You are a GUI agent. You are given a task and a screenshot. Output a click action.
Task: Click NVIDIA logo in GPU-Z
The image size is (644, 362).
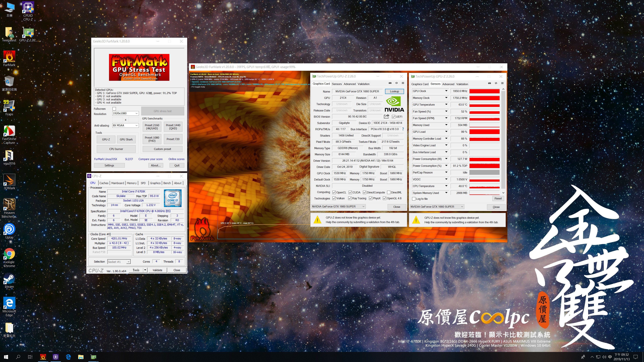(x=394, y=104)
